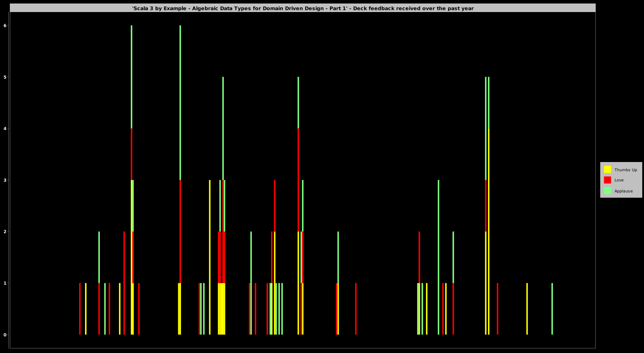Click the y-axis label 0

coord(5,335)
